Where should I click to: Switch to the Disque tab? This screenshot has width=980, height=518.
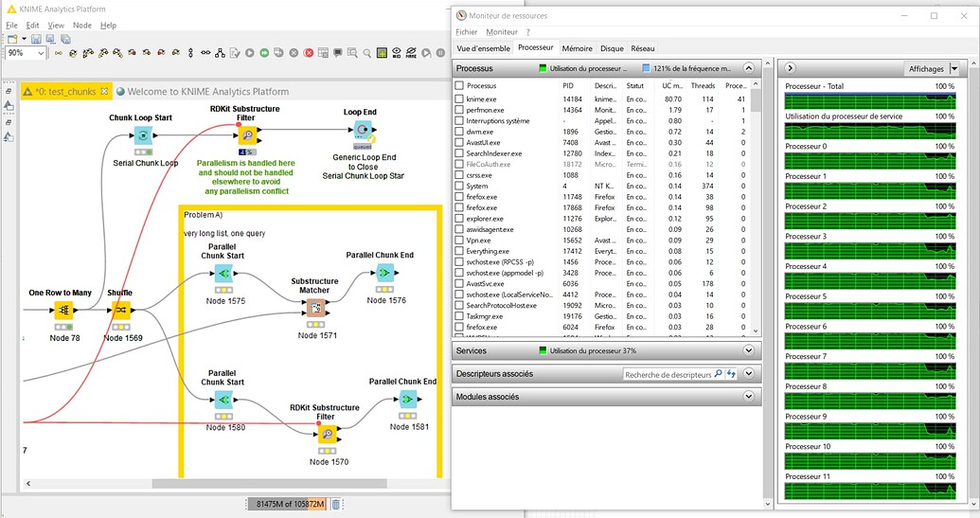[612, 48]
